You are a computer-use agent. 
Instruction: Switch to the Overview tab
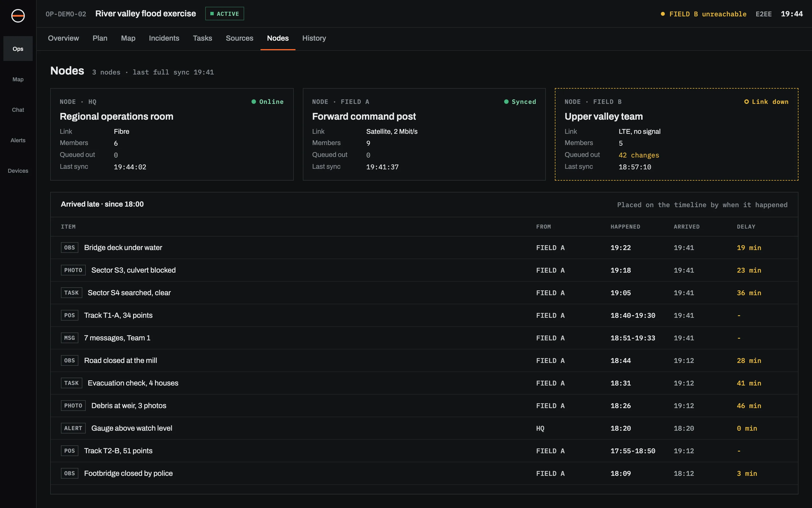click(x=63, y=38)
